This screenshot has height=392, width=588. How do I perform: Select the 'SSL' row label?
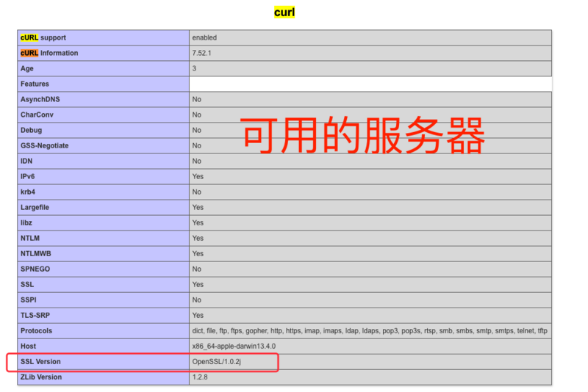click(27, 285)
